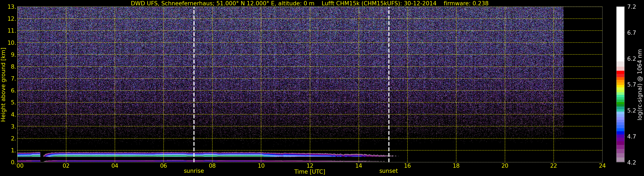Click the black no-data region after 22 UTC
This screenshot has width=644, height=176.
pos(582,75)
